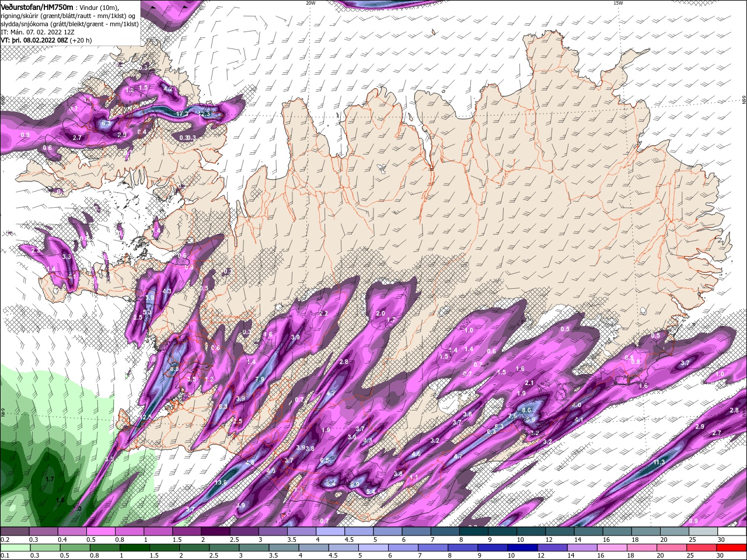Click the lavender swatch labeled 4 in top legend row

point(330,531)
